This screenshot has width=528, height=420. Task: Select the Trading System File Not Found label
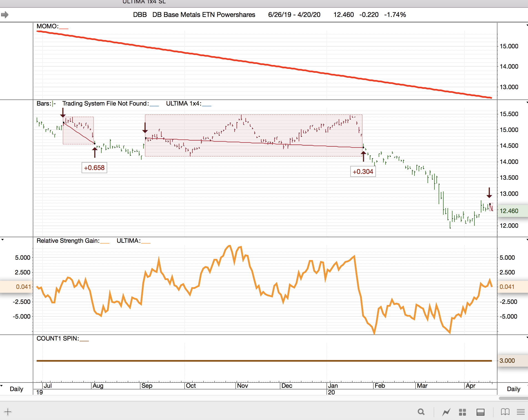pyautogui.click(x=105, y=103)
